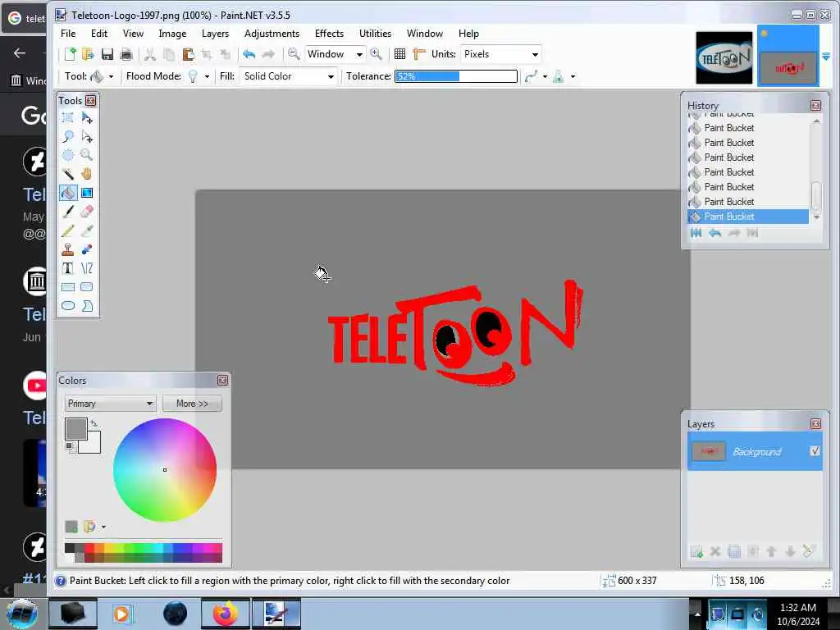This screenshot has width=840, height=630.
Task: Select the Text tool
Action: click(68, 268)
